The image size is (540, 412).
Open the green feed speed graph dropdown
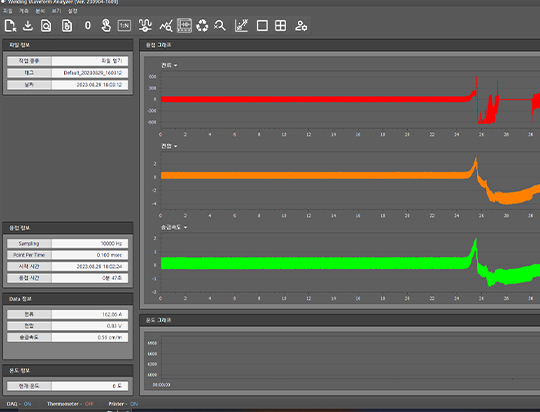(174, 227)
